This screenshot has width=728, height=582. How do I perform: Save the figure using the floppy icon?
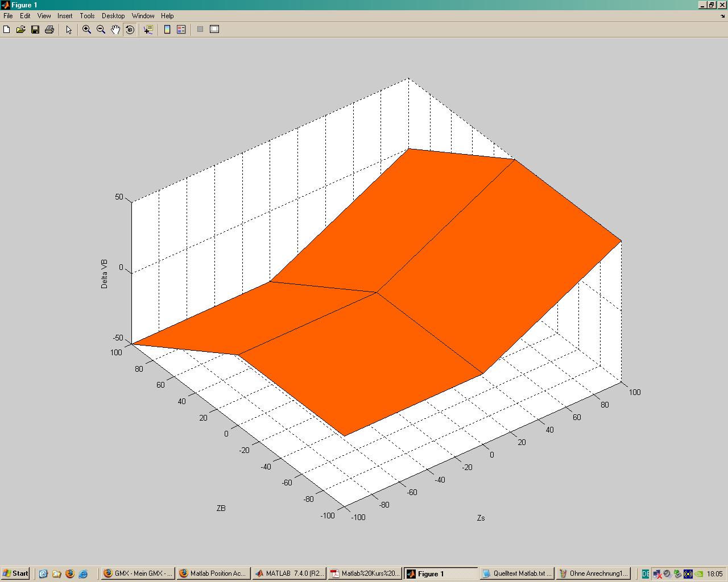tap(35, 30)
